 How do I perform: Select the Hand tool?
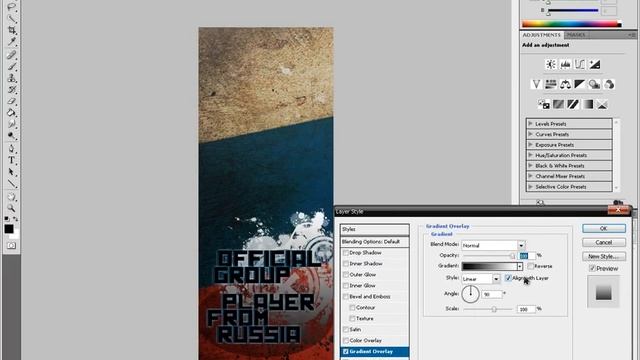[x=12, y=197]
